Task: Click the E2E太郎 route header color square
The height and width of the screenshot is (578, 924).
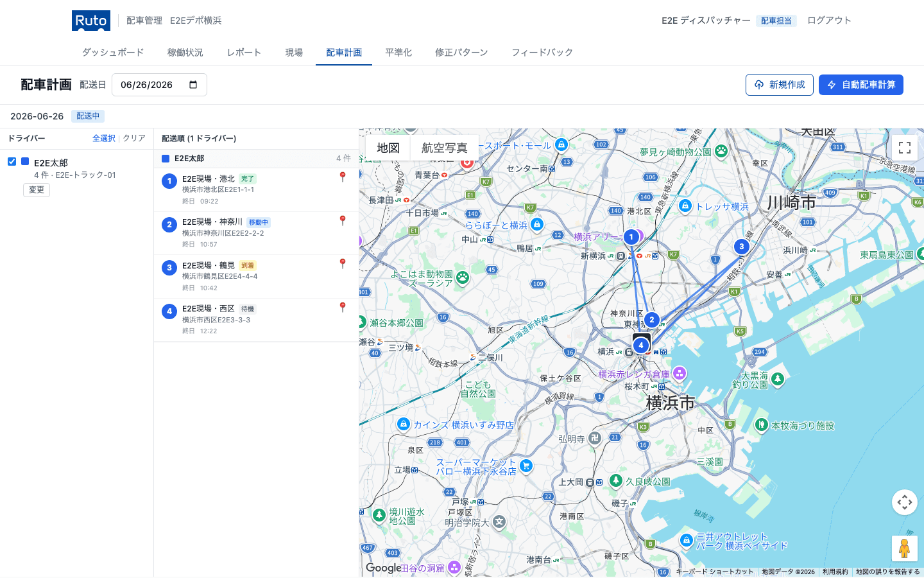Action: point(166,159)
